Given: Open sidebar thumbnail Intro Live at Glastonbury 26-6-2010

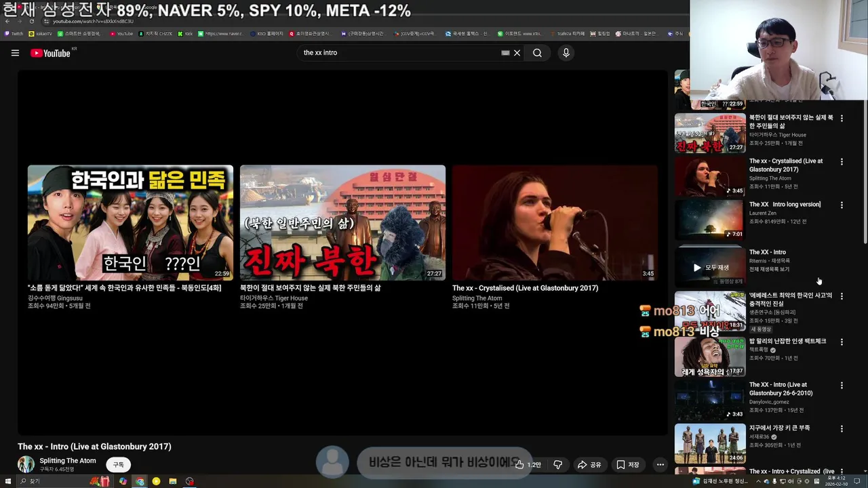Looking at the screenshot, I should (x=710, y=401).
